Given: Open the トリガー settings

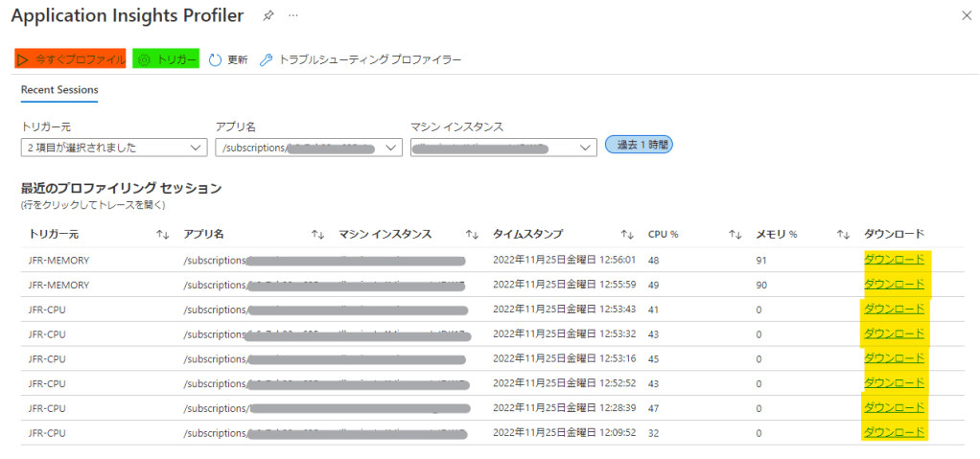Looking at the screenshot, I should pyautogui.click(x=166, y=59).
